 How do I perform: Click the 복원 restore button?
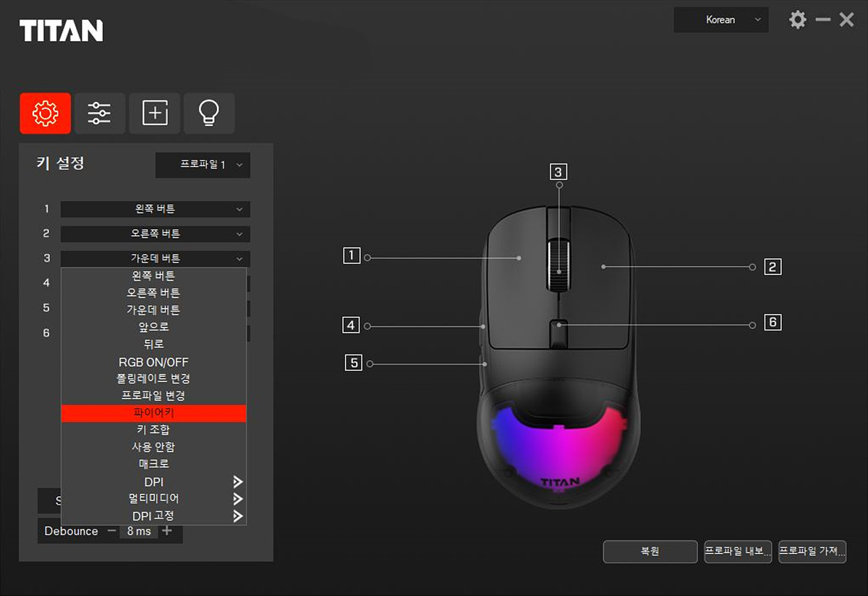650,551
